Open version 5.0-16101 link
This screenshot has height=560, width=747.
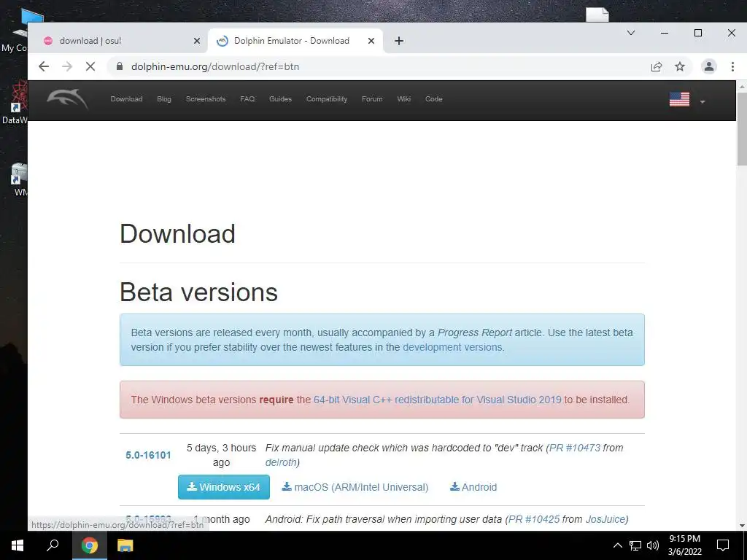(x=148, y=455)
